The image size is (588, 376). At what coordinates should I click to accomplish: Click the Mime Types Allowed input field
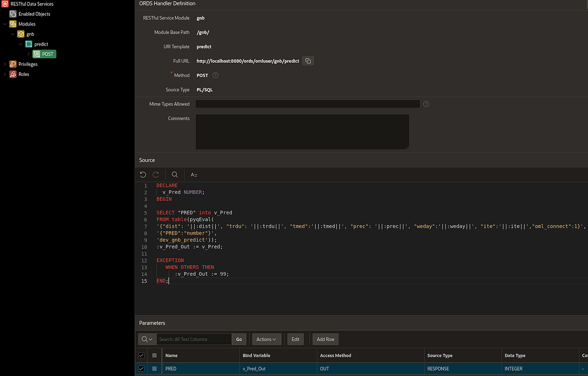(x=307, y=104)
